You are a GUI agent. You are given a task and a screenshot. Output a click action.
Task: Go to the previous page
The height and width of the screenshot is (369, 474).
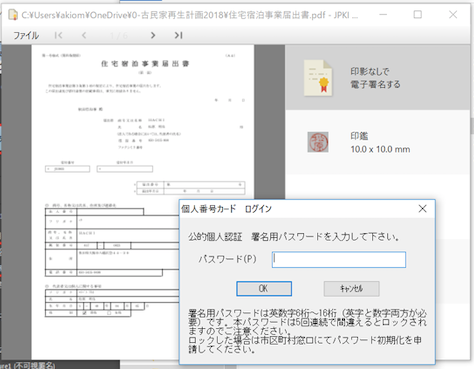[x=84, y=35]
